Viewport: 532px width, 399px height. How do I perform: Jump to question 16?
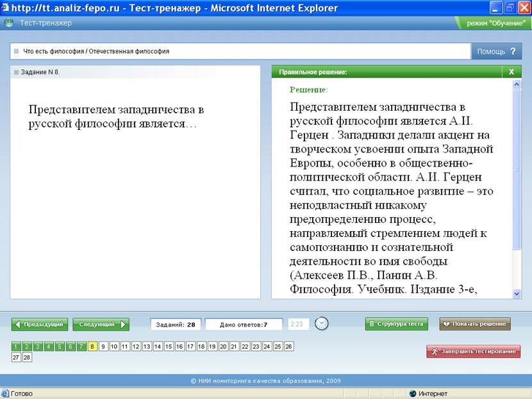pyautogui.click(x=179, y=346)
